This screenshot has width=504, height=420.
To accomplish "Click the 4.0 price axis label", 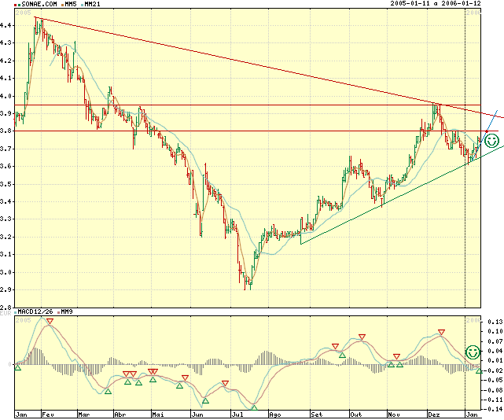I will pos(6,96).
